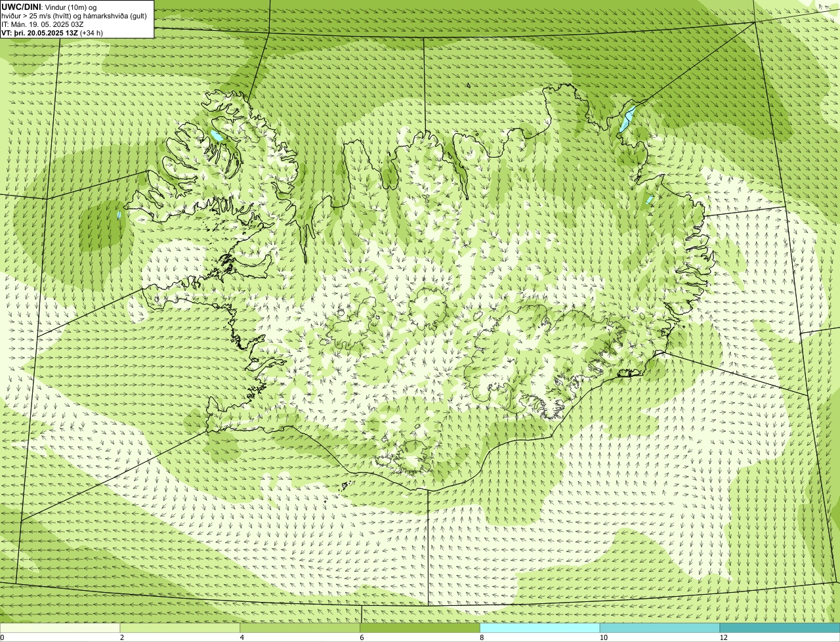Image resolution: width=840 pixels, height=642 pixels.
Task: Click the legend scale label "4"
Action: [x=242, y=637]
